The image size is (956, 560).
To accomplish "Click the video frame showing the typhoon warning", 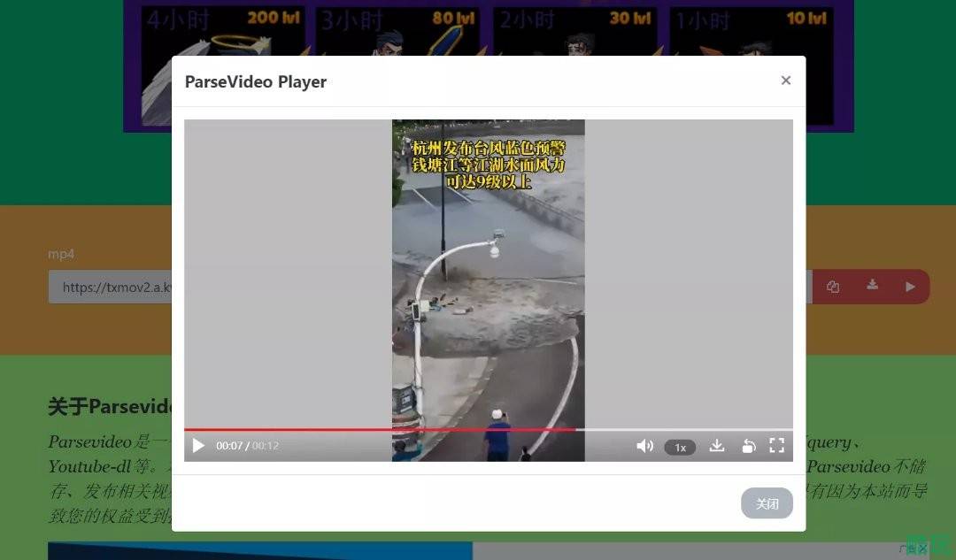I will pos(489,290).
